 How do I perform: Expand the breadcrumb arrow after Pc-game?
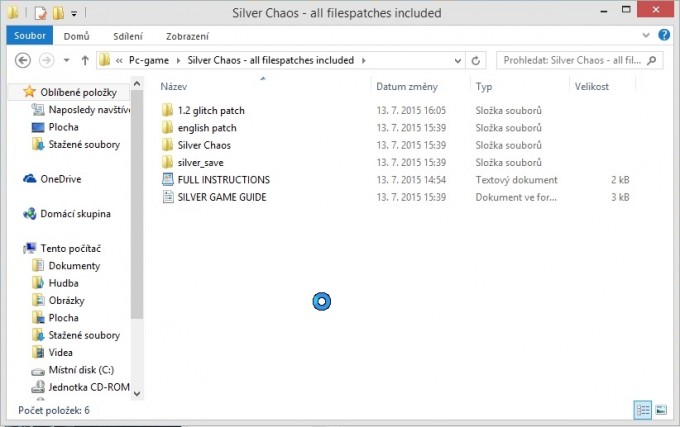click(x=178, y=61)
